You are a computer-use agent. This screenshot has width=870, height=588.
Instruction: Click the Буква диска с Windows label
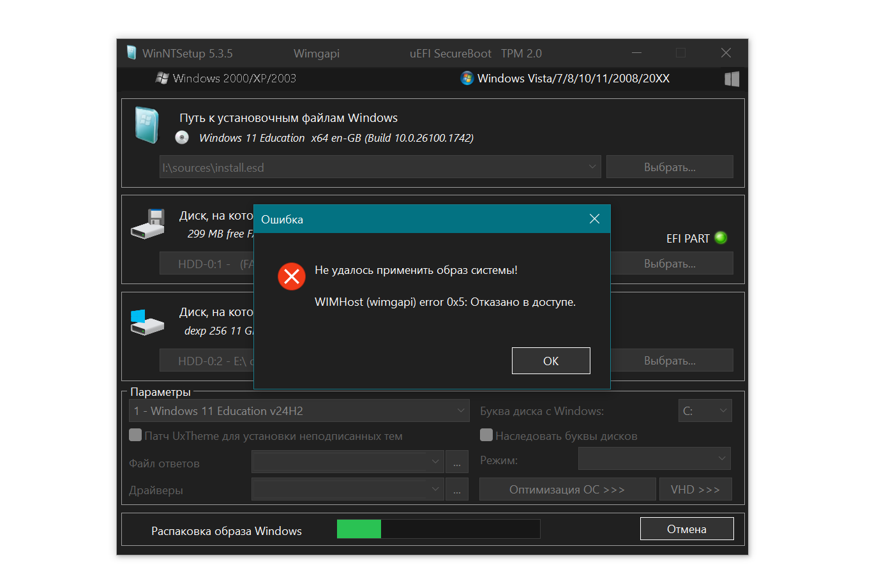click(x=542, y=411)
